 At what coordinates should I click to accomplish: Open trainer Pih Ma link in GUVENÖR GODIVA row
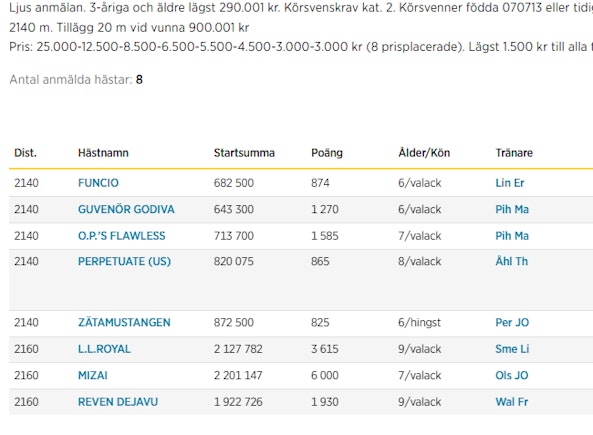512,210
